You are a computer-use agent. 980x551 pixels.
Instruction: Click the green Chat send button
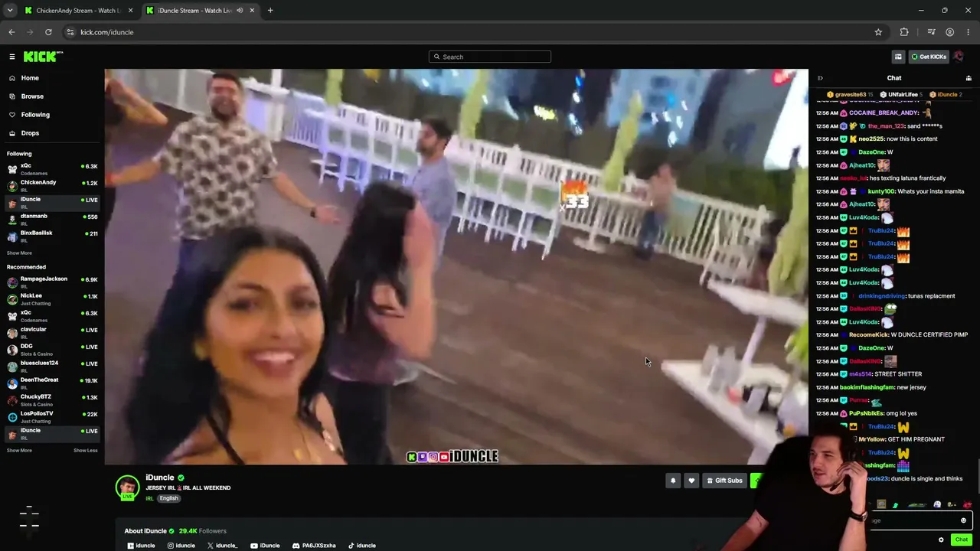(x=962, y=540)
